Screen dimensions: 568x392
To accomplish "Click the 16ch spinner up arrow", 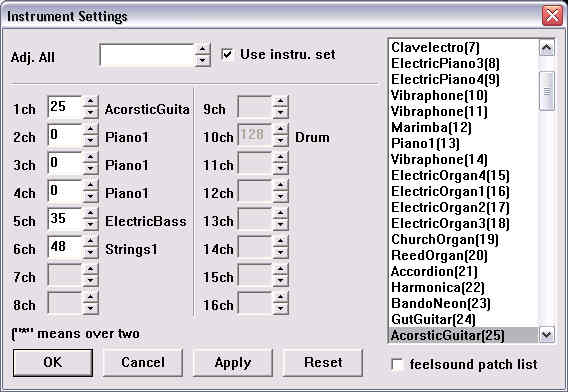I will point(281,297).
